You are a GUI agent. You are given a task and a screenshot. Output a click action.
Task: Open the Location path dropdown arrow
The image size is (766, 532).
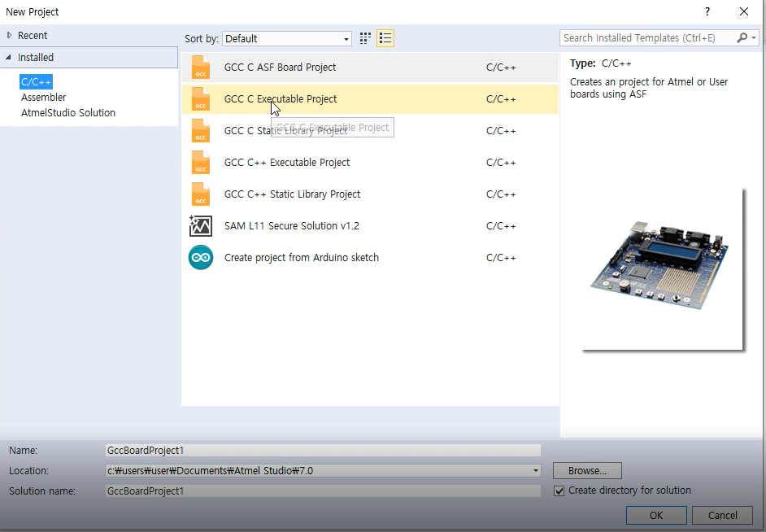pos(535,471)
